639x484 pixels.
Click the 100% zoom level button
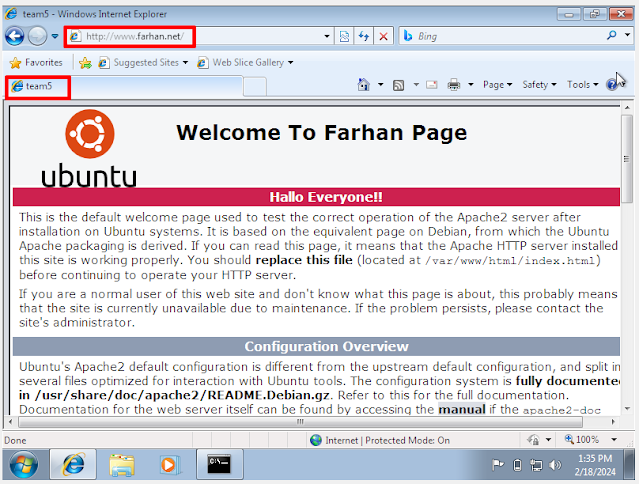[x=582, y=440]
